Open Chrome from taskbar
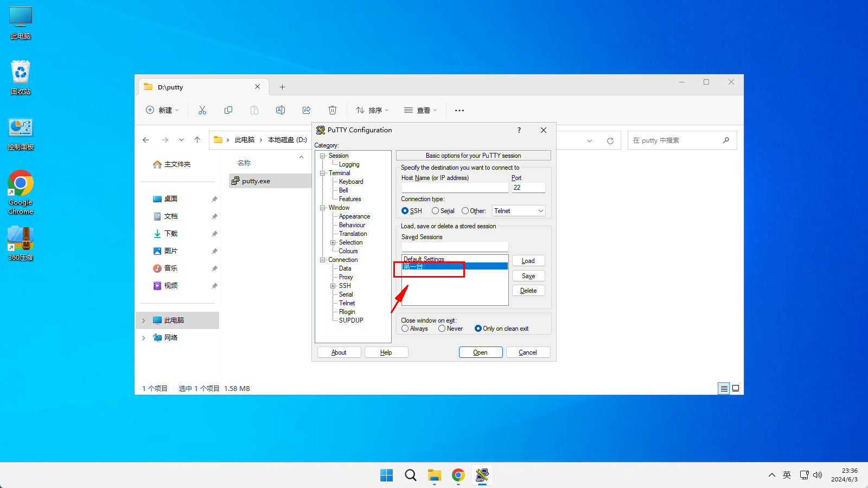 [458, 476]
